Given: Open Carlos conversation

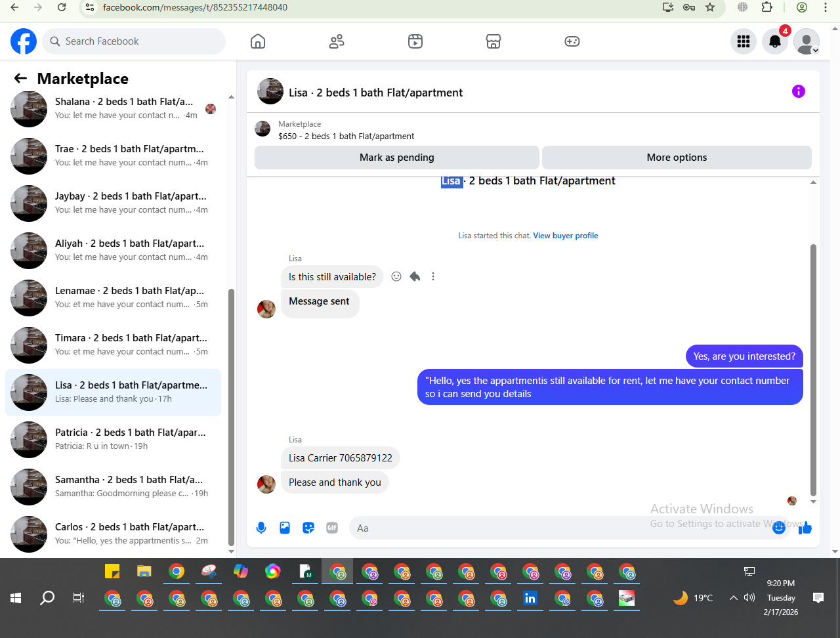Looking at the screenshot, I should tap(113, 534).
